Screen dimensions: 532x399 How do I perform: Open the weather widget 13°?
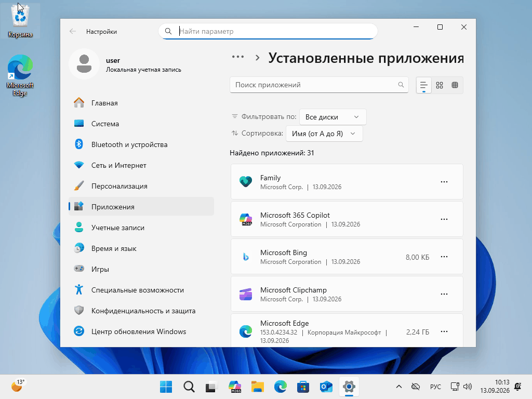[19, 385]
